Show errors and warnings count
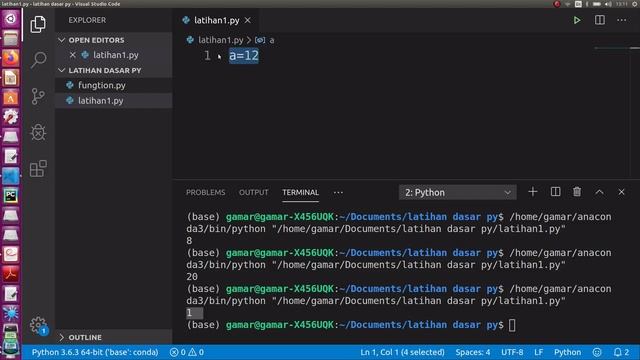Screen dimensions: 640x360 click(x=187, y=352)
